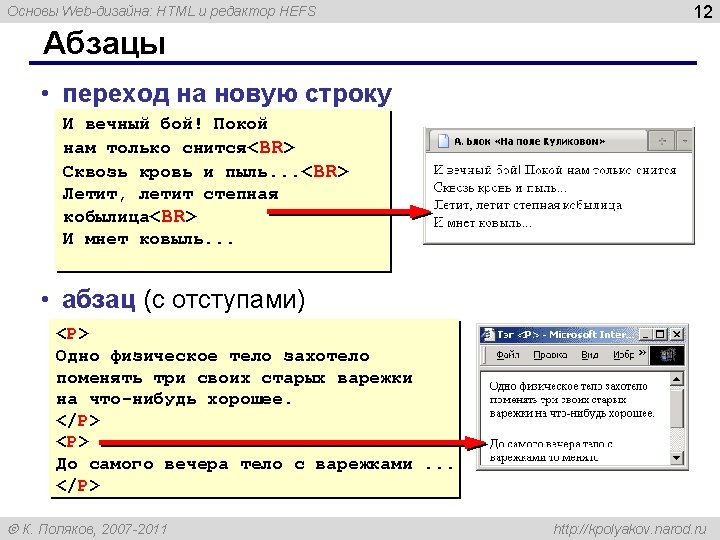720x540 pixels.
Task: Expand hidden menus with the » chevron
Action: [642, 353]
